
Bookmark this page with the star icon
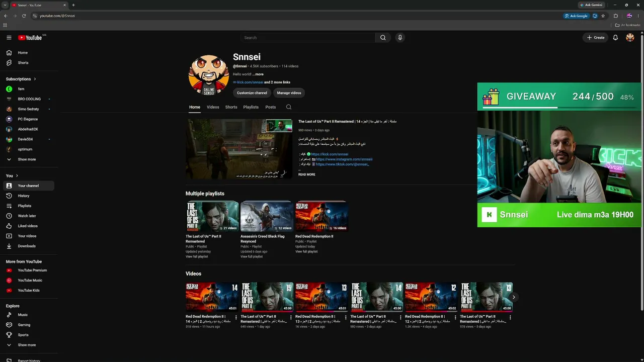[603, 16]
